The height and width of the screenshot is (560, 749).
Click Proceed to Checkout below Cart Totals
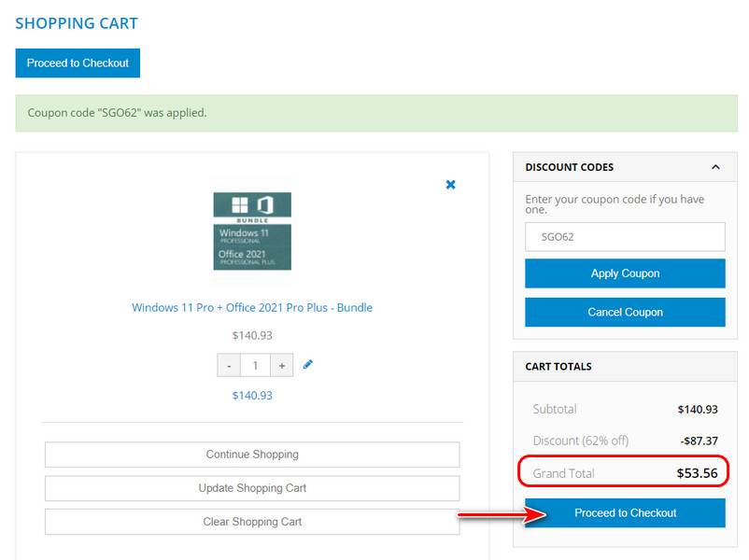pos(625,513)
